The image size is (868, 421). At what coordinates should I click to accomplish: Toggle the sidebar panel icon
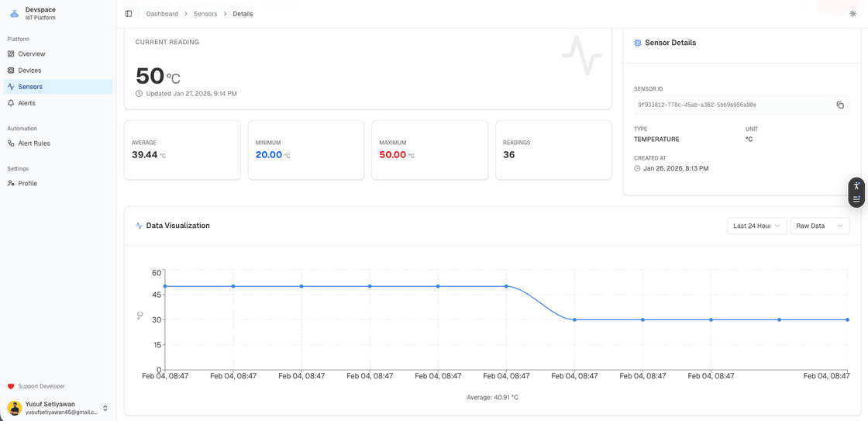(x=129, y=14)
